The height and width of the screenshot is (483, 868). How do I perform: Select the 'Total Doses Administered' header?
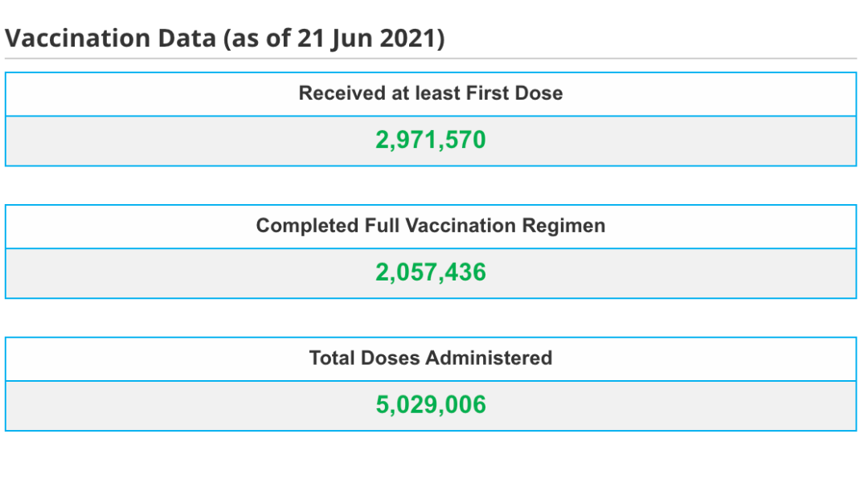(x=431, y=358)
